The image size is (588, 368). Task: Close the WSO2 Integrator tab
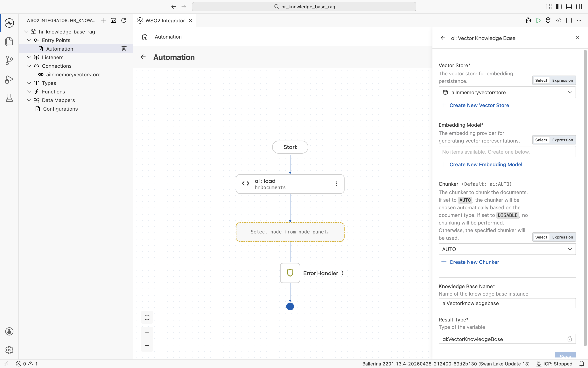191,20
